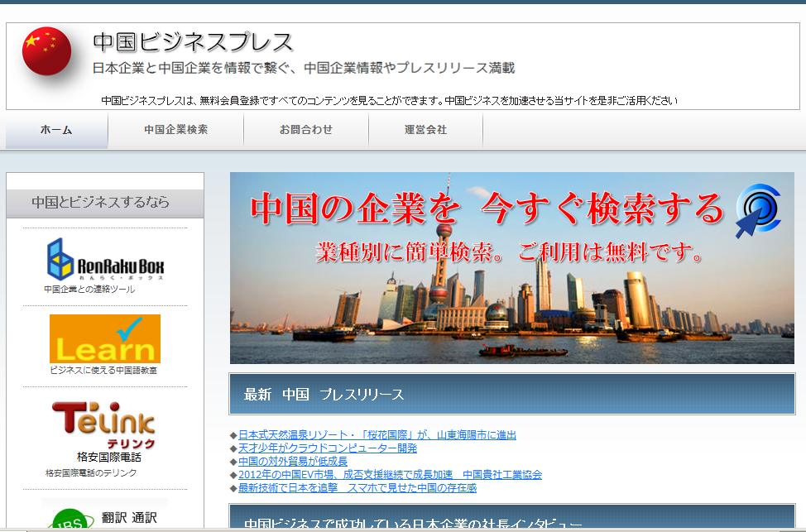Click the 中国とビジネスするなら sidebar header
The width and height of the screenshot is (806, 532).
(x=100, y=202)
